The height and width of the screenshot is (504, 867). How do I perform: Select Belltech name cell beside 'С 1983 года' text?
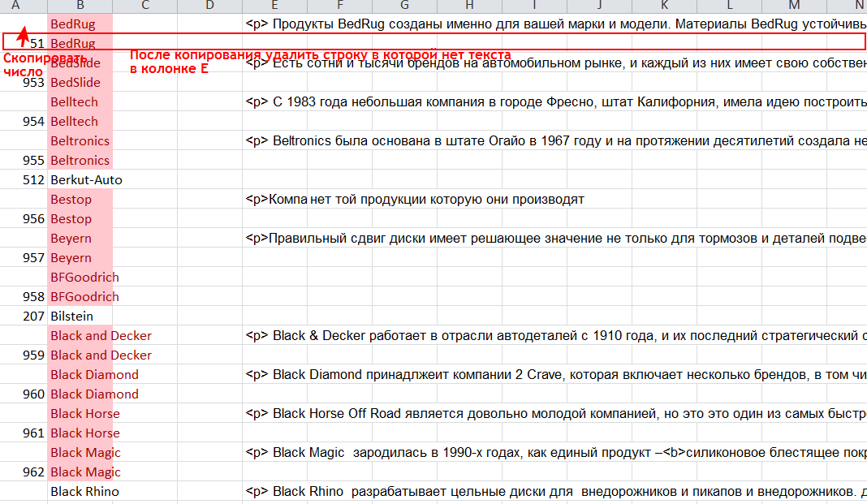click(80, 101)
